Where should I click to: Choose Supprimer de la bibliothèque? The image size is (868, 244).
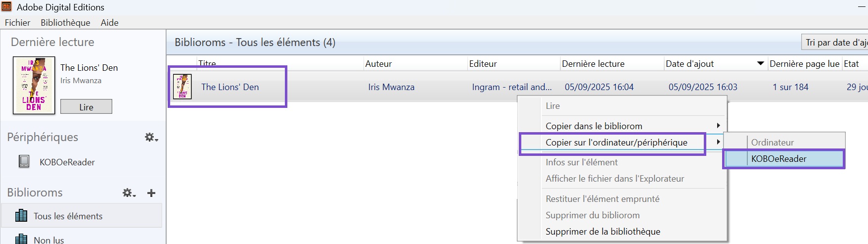pos(602,232)
